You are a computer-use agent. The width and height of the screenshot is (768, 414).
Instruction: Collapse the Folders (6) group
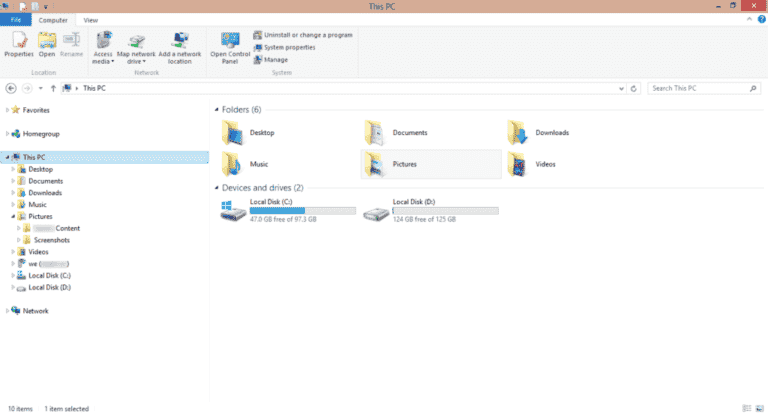coord(216,109)
